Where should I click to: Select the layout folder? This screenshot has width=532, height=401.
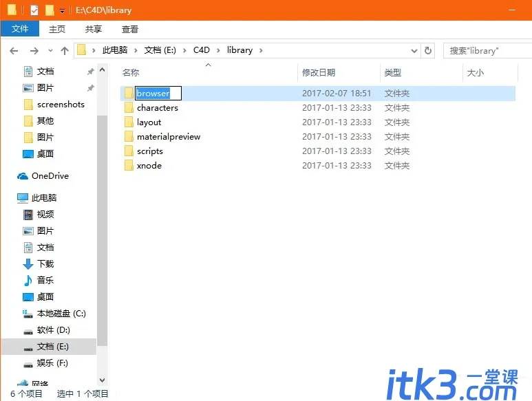tap(149, 122)
